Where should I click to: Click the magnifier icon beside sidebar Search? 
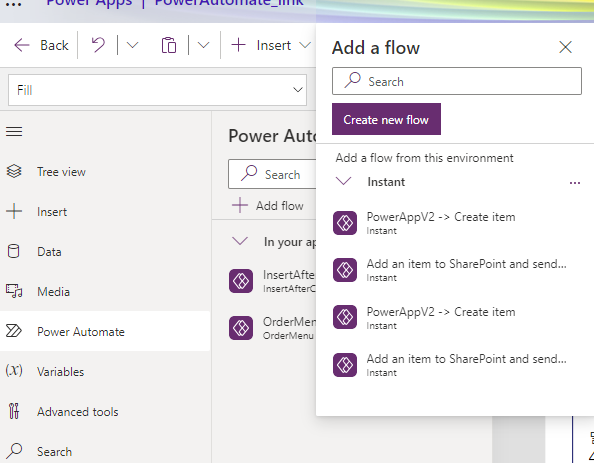click(x=14, y=451)
